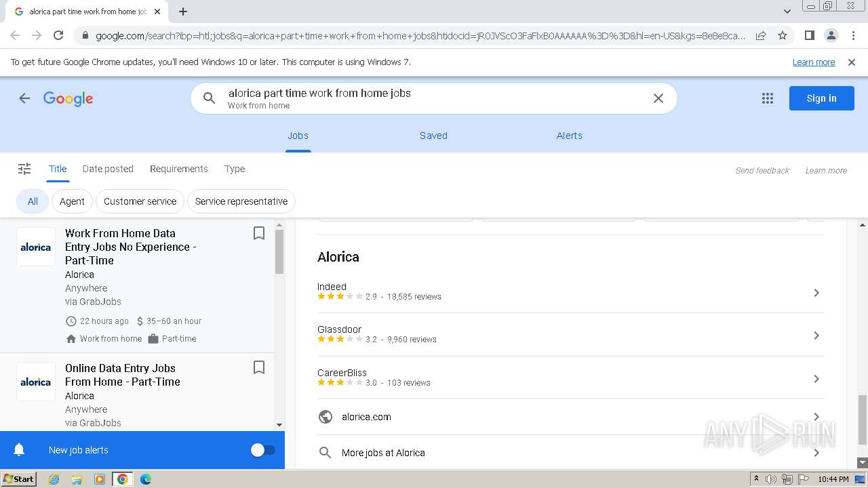Viewport: 868px width, 488px height.
Task: Expand the CareerBliss row chevron
Action: (816, 379)
